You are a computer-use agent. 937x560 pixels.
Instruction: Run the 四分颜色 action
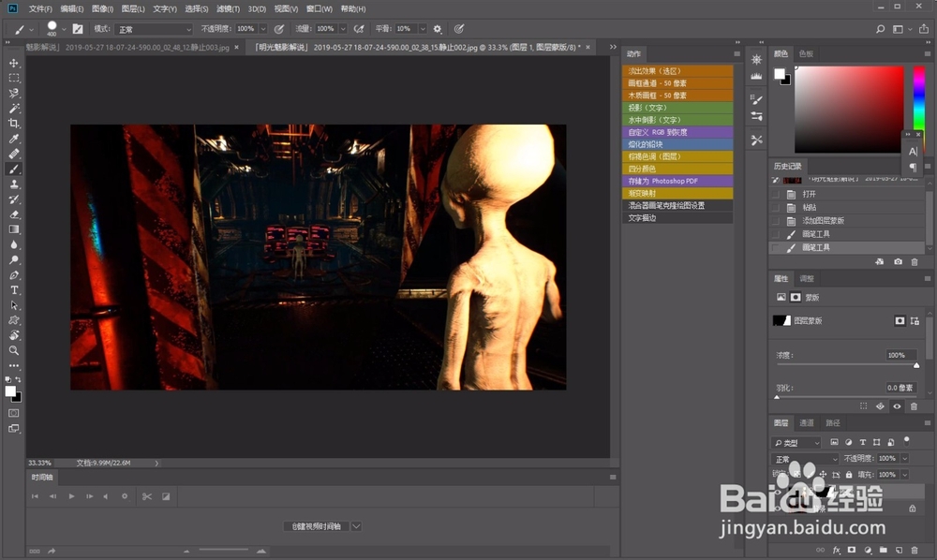point(677,169)
